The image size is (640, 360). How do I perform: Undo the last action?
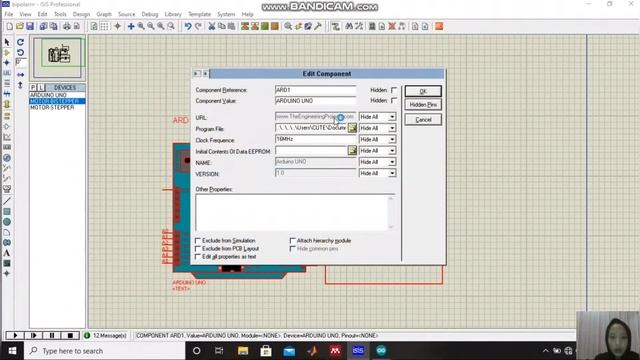(x=188, y=27)
